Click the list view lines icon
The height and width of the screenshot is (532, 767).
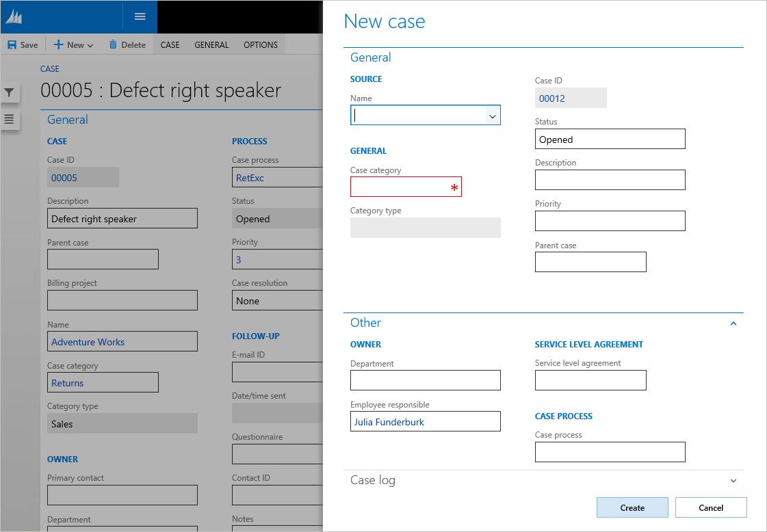[x=10, y=119]
